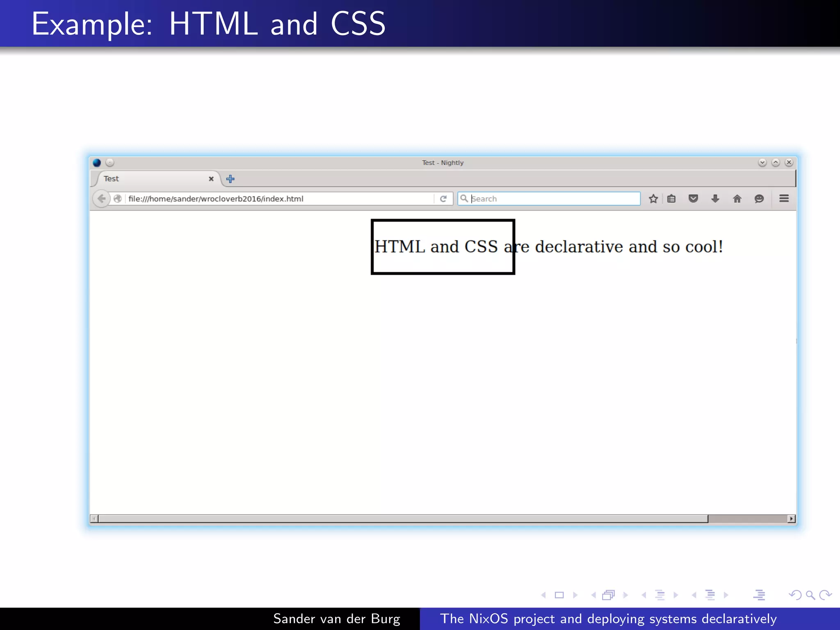This screenshot has height=630, width=840.
Task: Save page to Pocket icon
Action: tap(693, 199)
